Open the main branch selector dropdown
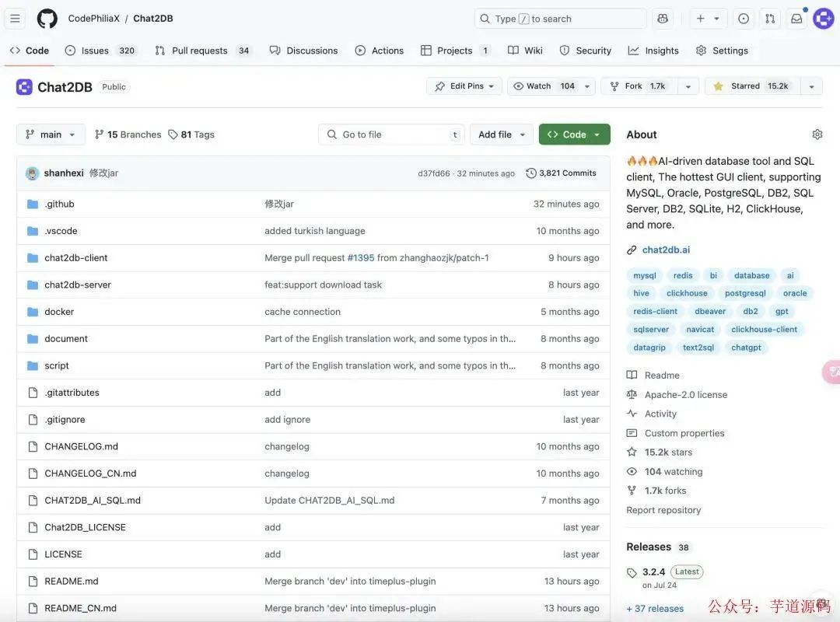The width and height of the screenshot is (840, 622). pos(51,135)
